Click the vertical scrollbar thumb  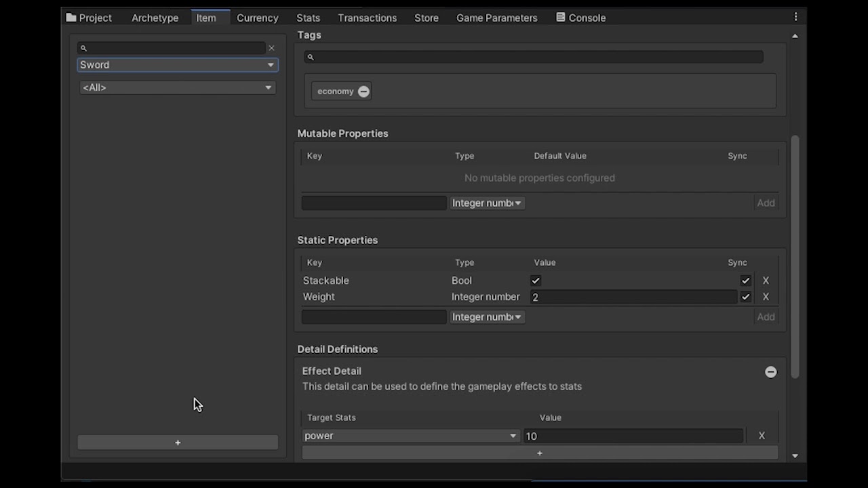(795, 256)
